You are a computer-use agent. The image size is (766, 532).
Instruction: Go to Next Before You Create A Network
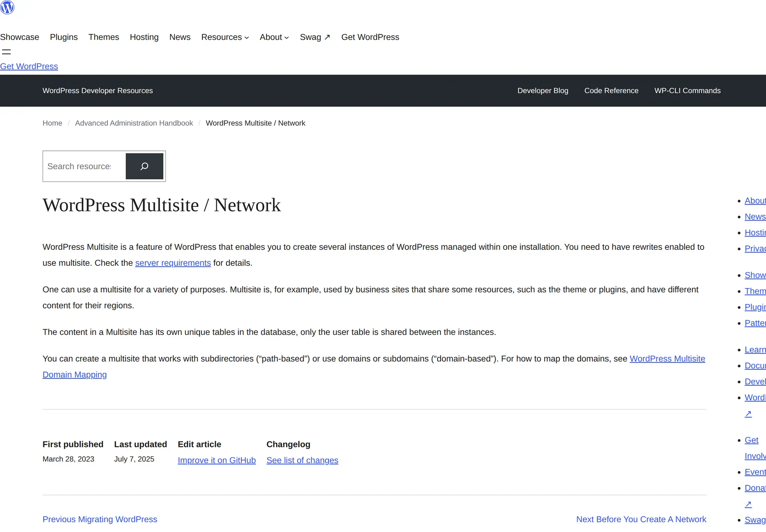[x=641, y=519]
